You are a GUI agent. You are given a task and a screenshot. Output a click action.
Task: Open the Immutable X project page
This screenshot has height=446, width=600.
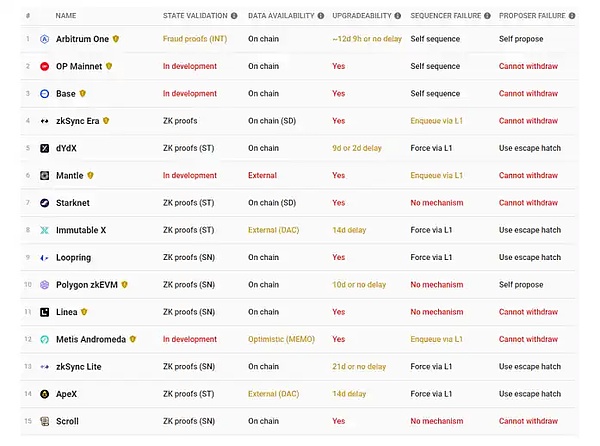coord(81,230)
